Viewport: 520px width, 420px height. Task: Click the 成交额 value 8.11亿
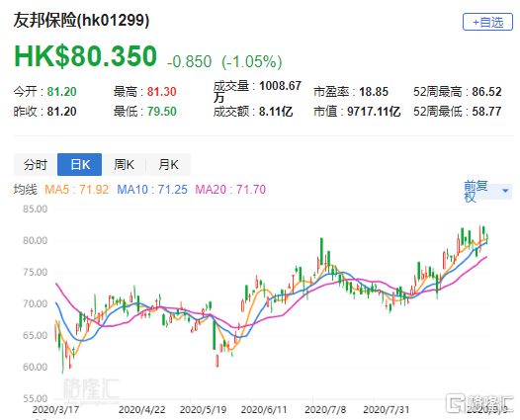276,112
